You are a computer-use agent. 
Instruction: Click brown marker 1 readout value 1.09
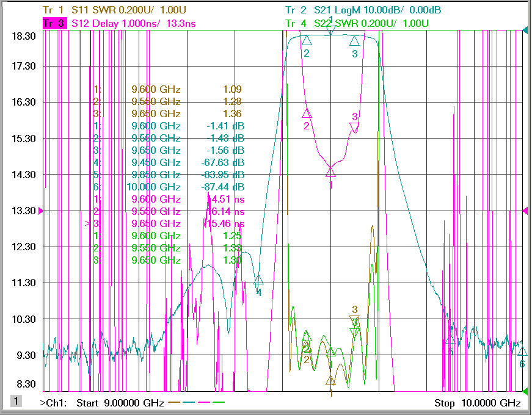232,89
